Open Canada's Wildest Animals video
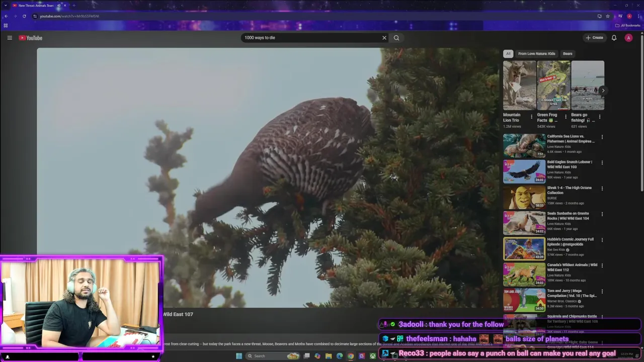Viewport: 644px width, 362px height. tap(572, 267)
